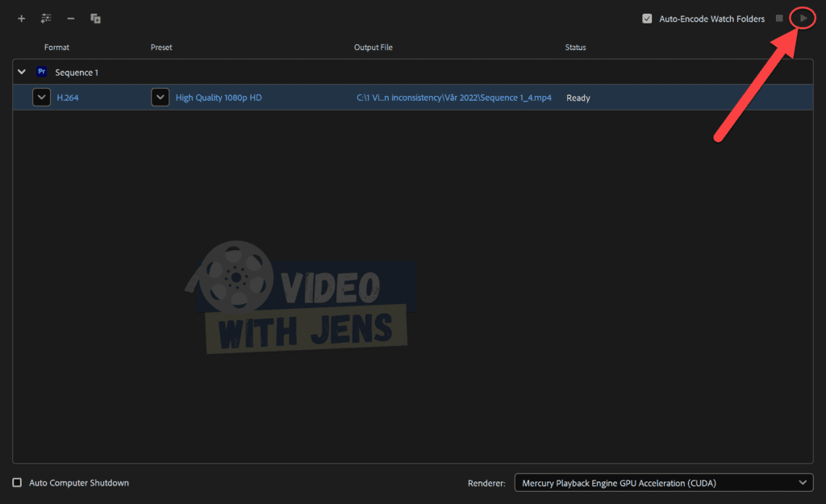This screenshot has height=504, width=826.
Task: Click the High Quality 1080p HD preset link
Action: click(219, 98)
